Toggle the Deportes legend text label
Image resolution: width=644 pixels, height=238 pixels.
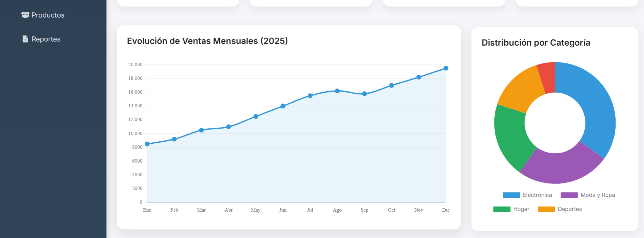pos(570,209)
